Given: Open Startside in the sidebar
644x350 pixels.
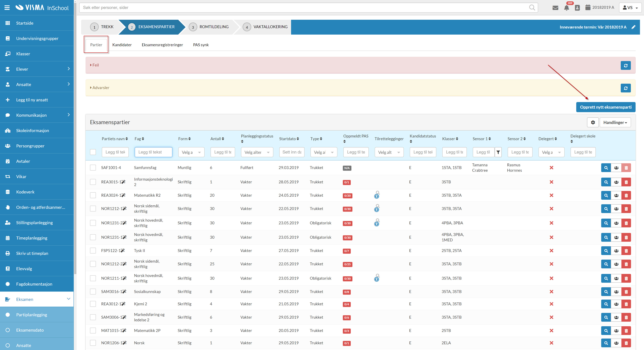Looking at the screenshot, I should coord(37,23).
